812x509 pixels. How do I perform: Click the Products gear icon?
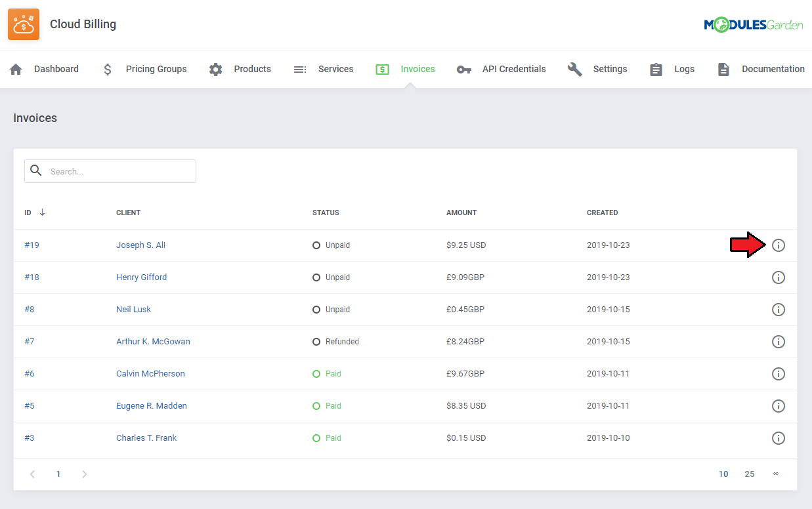pyautogui.click(x=216, y=69)
